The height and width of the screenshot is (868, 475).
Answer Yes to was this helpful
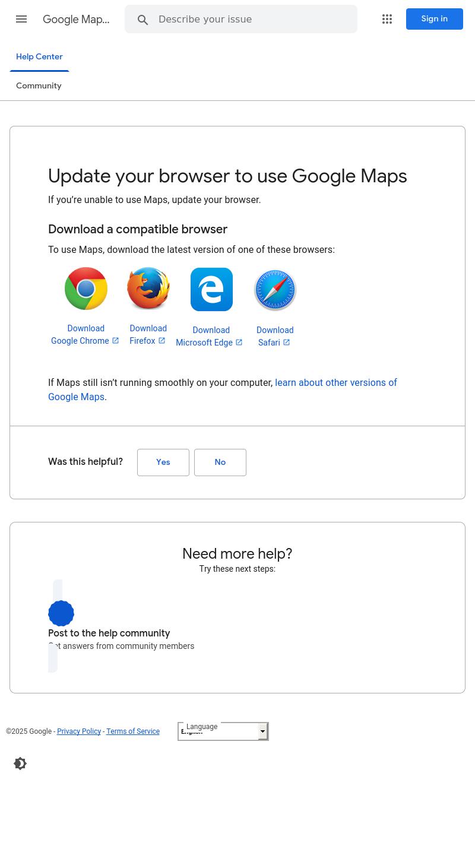(163, 462)
